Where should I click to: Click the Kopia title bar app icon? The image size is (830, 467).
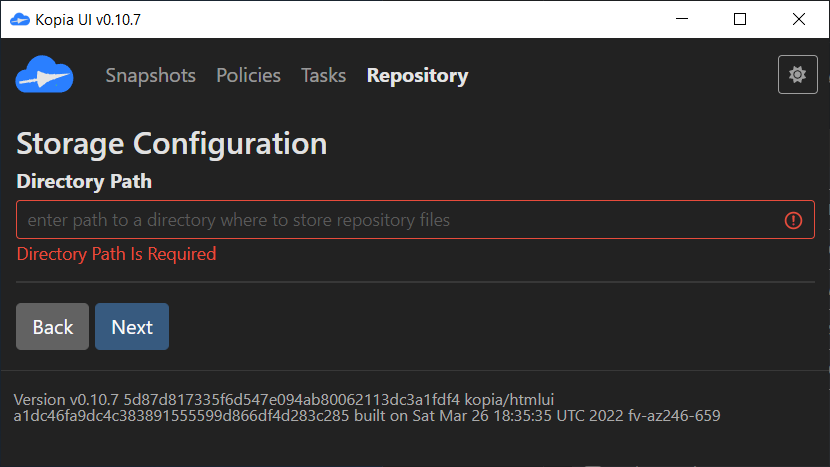click(x=20, y=20)
